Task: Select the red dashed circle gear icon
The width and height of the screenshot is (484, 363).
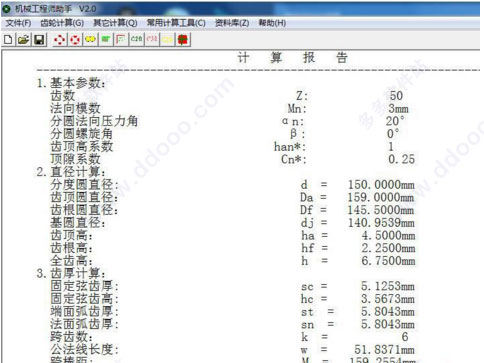Action: pos(60,40)
